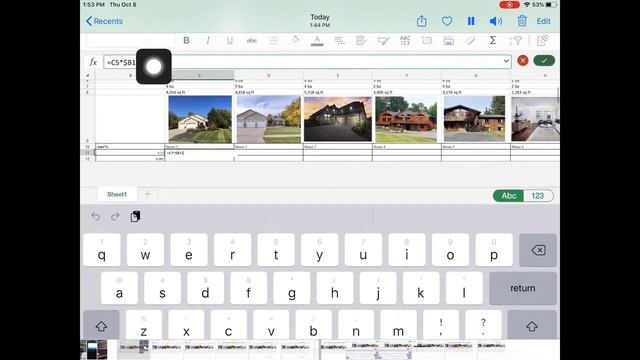Select the interior room photo
The width and height of the screenshot is (640, 360).
pyautogui.click(x=535, y=119)
